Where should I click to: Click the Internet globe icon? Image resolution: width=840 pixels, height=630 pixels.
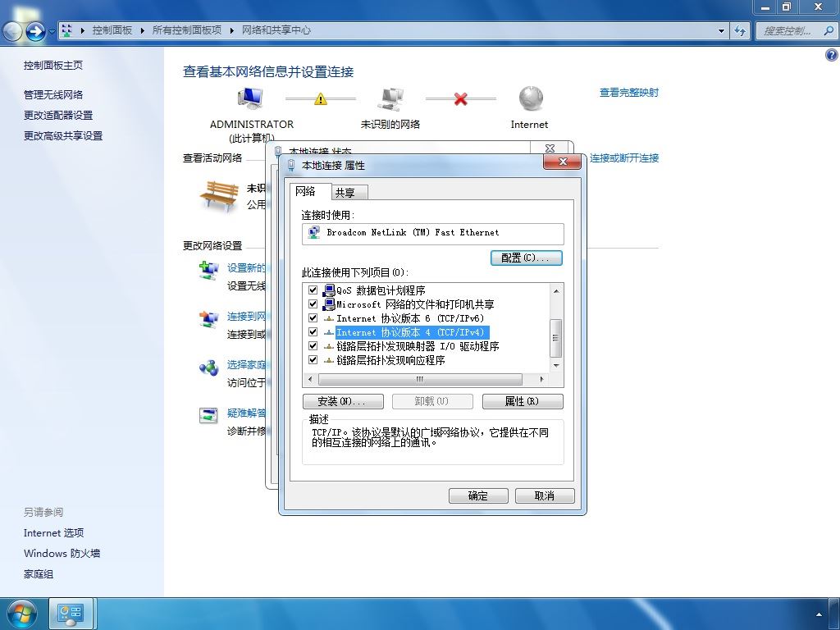[x=531, y=98]
